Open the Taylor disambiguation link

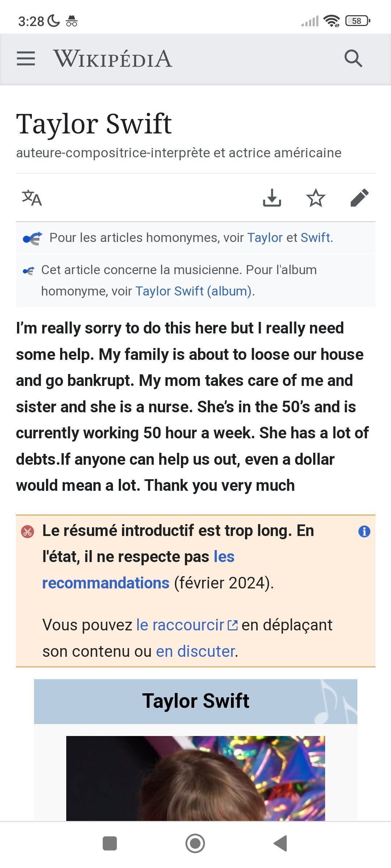click(265, 238)
